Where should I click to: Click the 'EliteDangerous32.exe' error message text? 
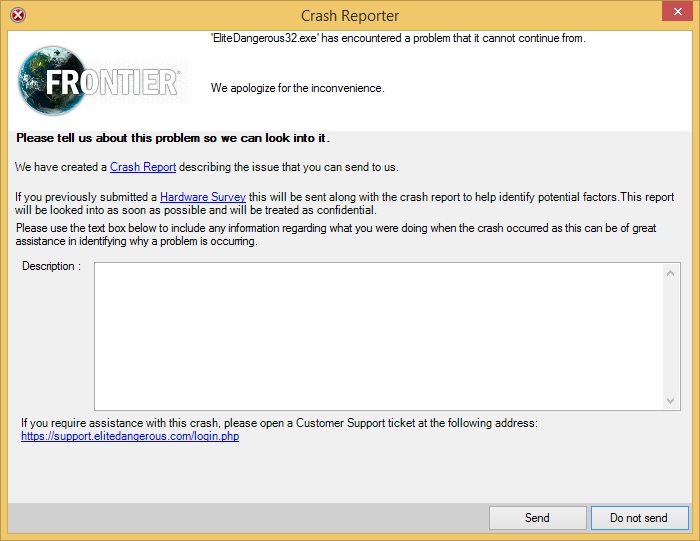point(398,38)
